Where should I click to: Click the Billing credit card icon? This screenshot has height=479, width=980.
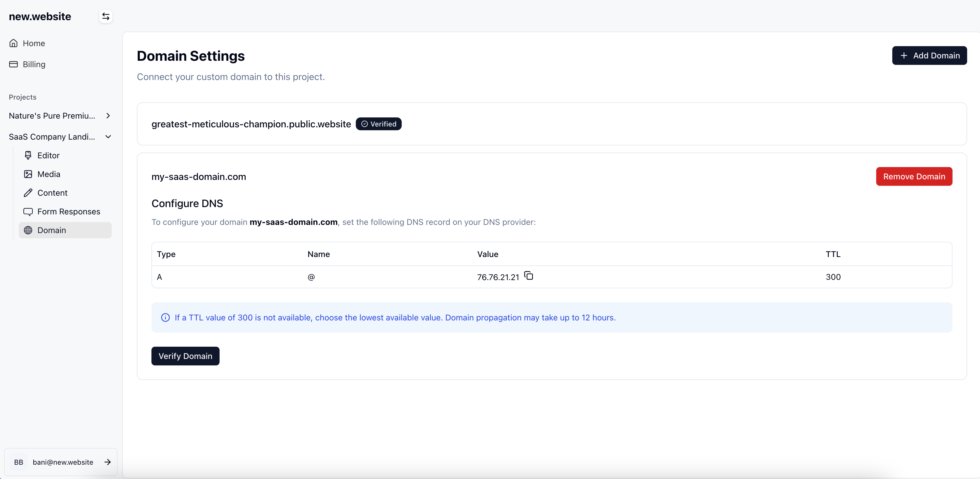point(14,64)
